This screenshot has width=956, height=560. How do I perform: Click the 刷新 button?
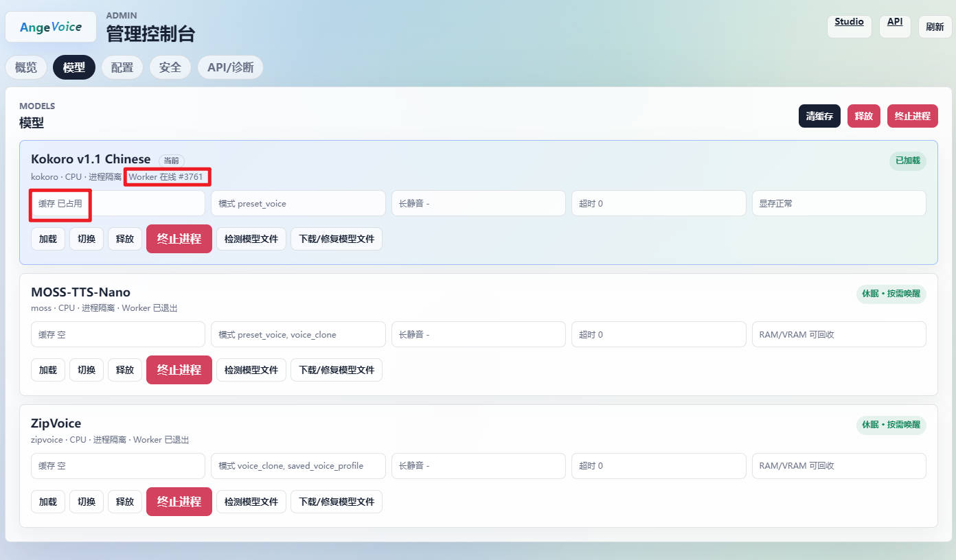935,26
